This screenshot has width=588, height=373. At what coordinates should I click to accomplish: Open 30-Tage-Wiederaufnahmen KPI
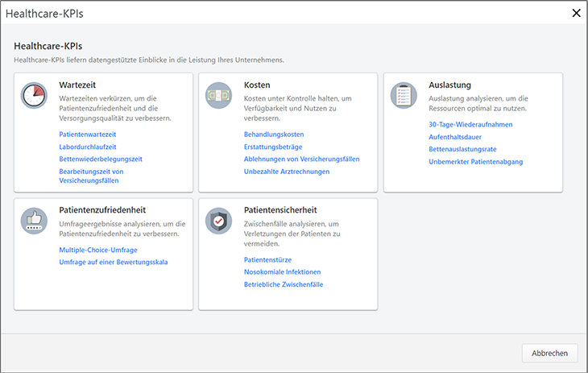pos(470,125)
